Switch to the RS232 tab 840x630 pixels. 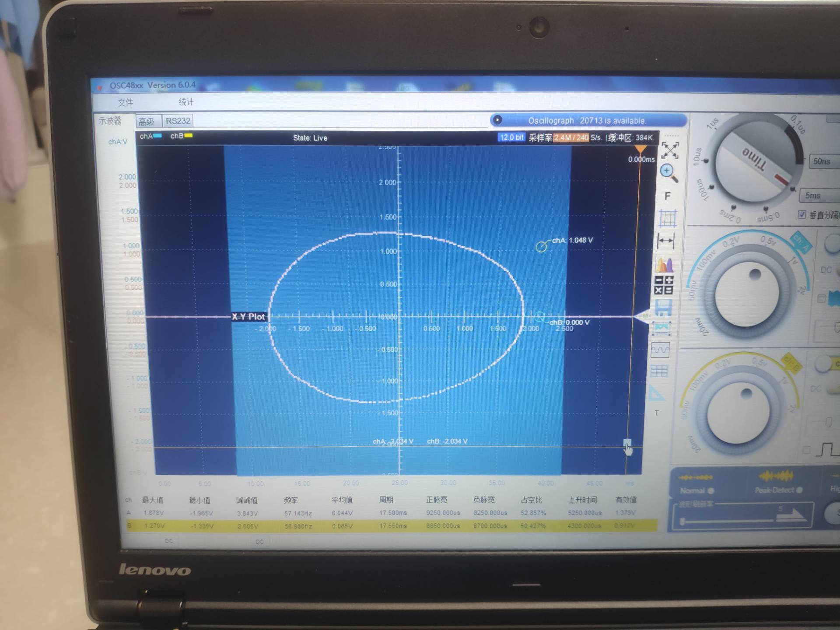tap(178, 121)
